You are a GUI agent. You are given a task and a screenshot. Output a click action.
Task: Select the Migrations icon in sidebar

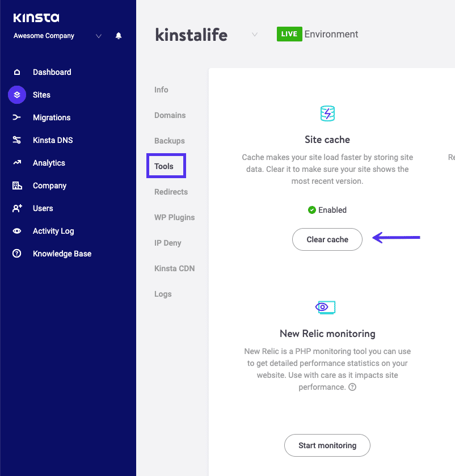(16, 117)
